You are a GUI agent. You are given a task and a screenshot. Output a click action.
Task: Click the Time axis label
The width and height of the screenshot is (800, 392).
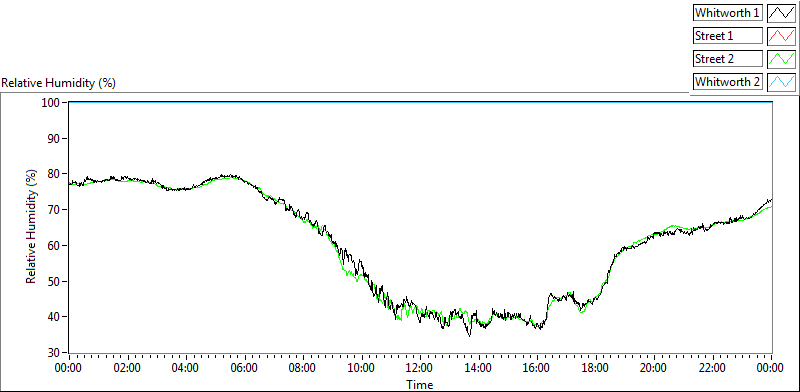point(420,384)
